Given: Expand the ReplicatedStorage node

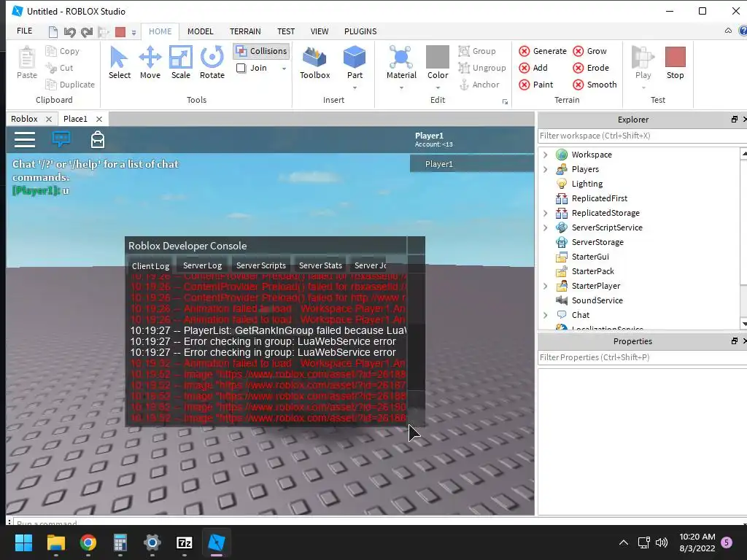Looking at the screenshot, I should click(546, 213).
